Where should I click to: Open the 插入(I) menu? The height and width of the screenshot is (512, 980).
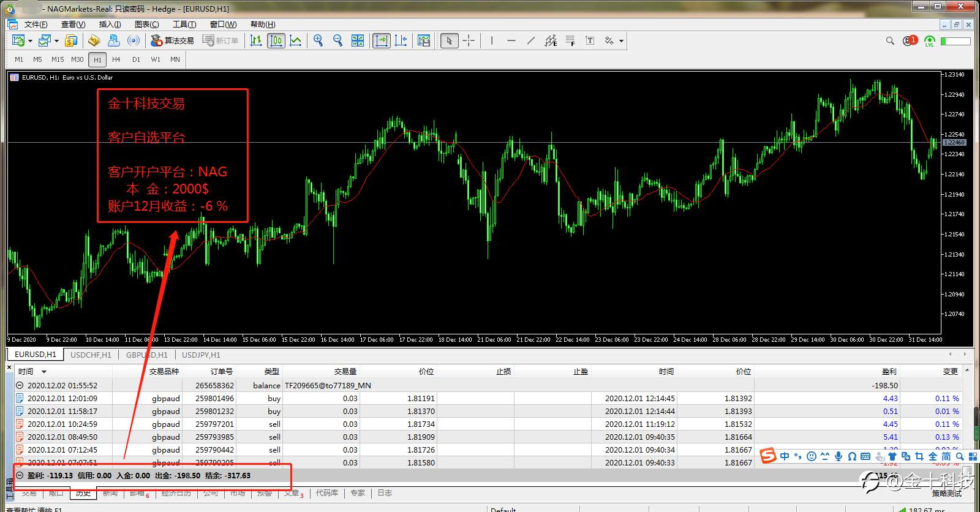[110, 24]
